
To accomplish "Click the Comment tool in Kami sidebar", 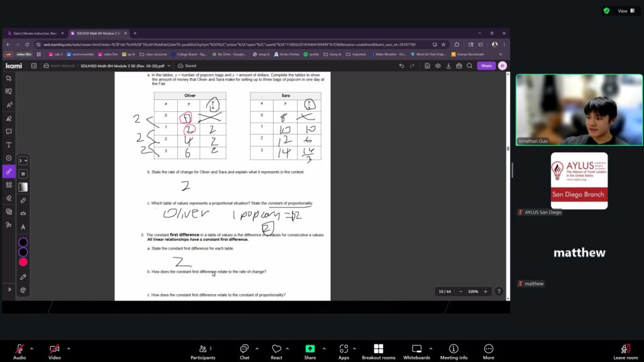I will (x=9, y=131).
